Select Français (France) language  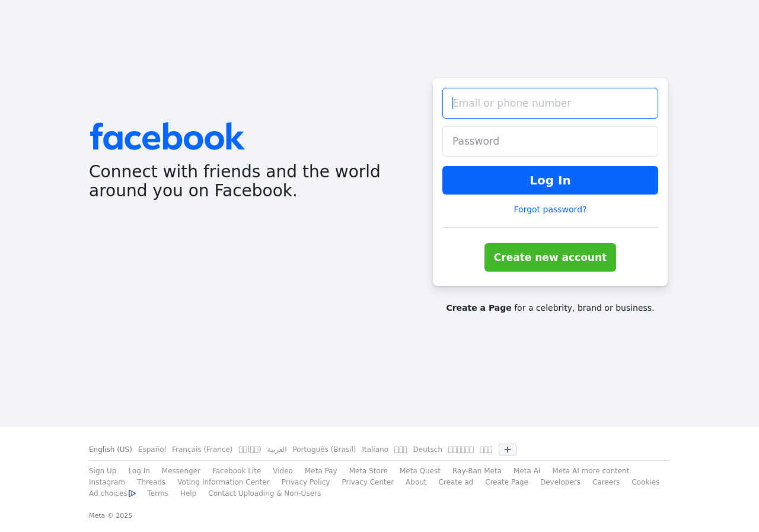point(202,450)
